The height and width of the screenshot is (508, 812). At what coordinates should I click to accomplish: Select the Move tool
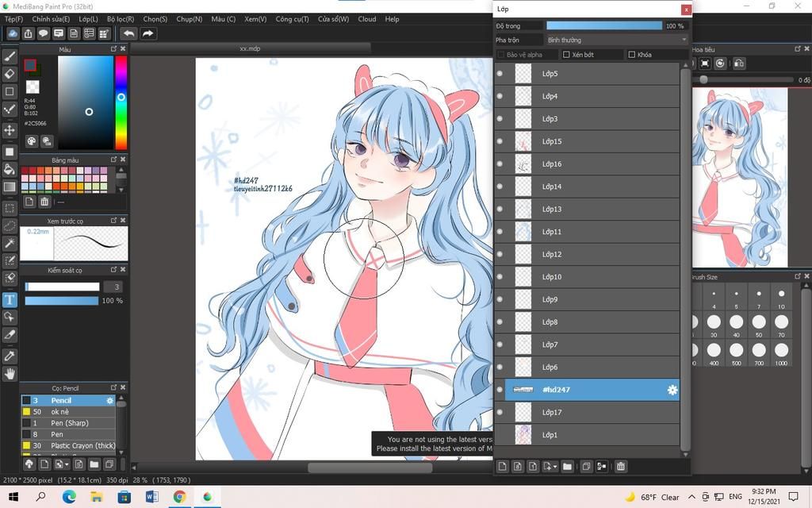pyautogui.click(x=10, y=129)
